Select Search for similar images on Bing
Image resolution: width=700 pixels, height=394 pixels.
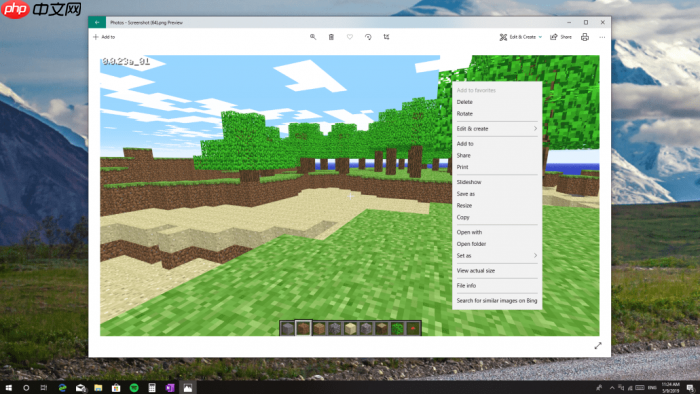(x=497, y=301)
